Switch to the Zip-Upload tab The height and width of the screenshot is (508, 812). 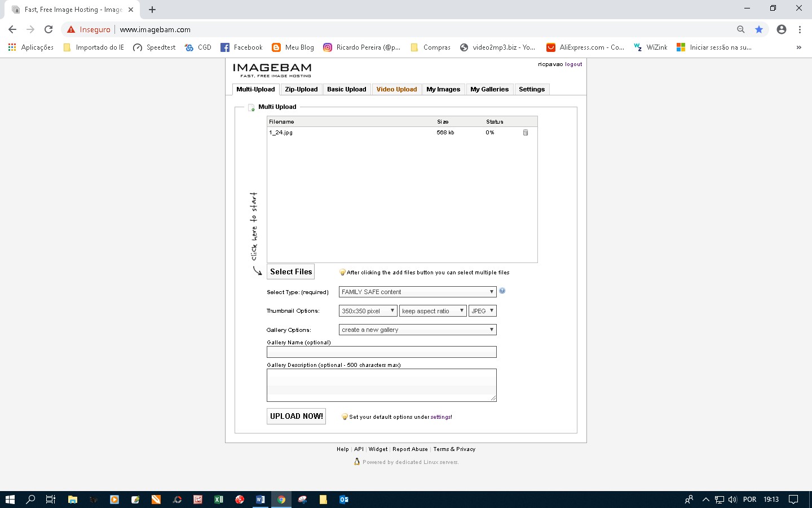coord(301,89)
